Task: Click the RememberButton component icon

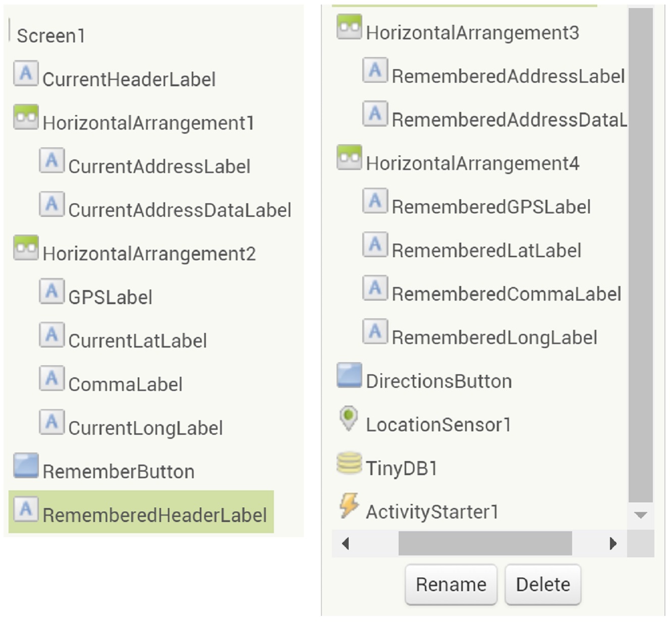Action: (26, 466)
